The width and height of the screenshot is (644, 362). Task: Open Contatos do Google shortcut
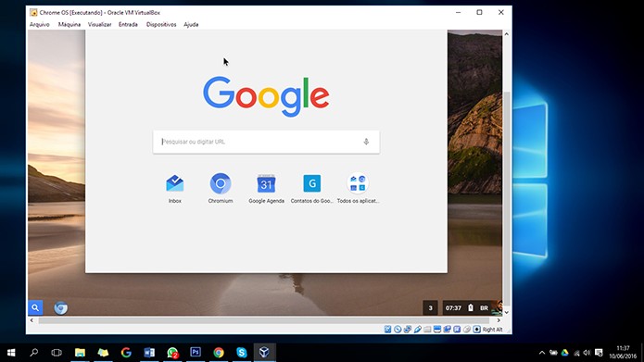311,183
